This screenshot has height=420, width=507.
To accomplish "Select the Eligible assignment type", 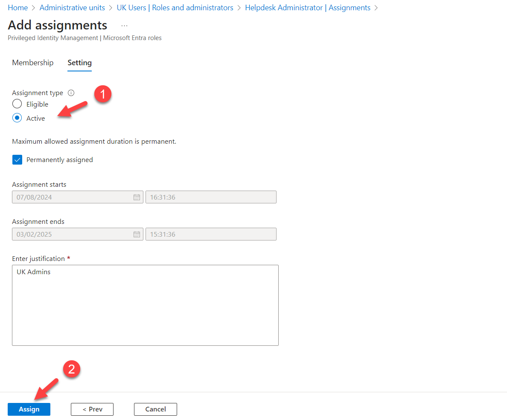I will (x=17, y=104).
